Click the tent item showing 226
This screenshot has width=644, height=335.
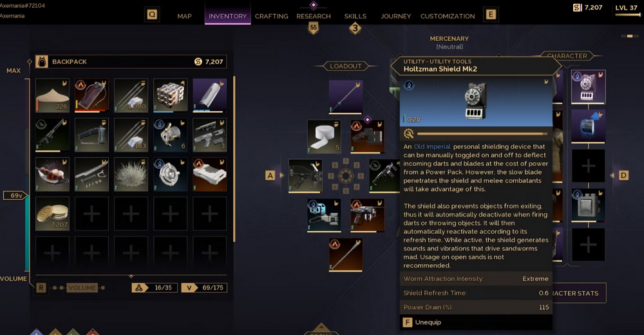52,95
